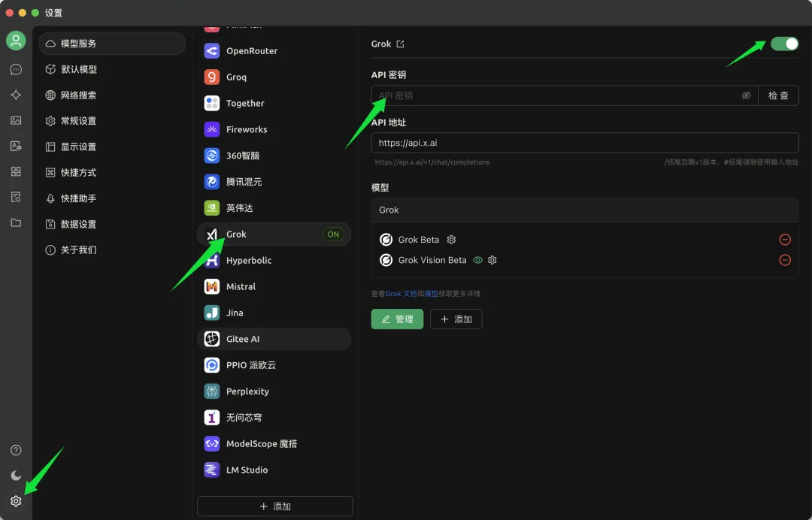Image resolution: width=812 pixels, height=520 pixels.
Task: Open 网络搜索 settings section
Action: tap(112, 95)
